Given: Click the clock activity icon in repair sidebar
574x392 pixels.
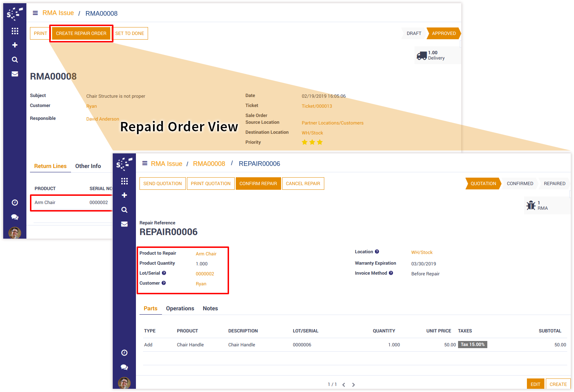Looking at the screenshot, I should click(124, 353).
